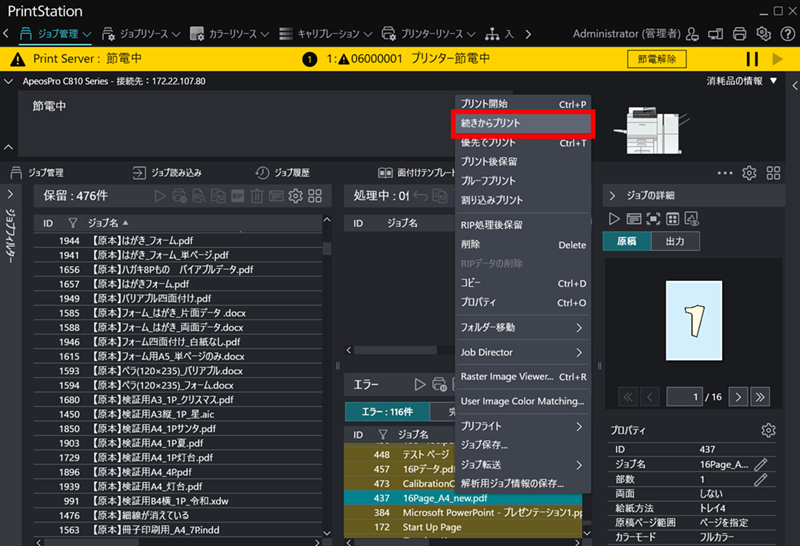Click the filter funnel icon beside the ID column
Screen dimensions: 800x546
pos(72,223)
